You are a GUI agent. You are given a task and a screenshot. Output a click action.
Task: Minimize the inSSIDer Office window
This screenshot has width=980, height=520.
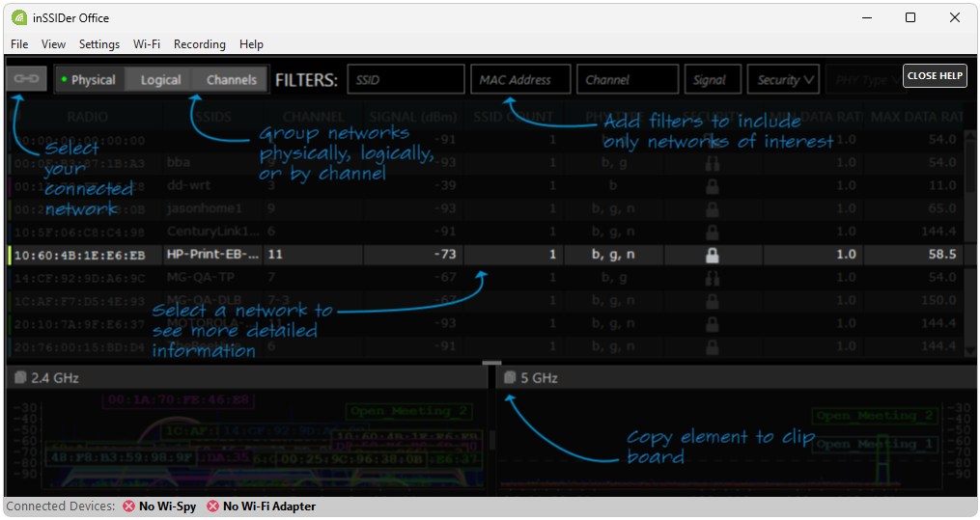point(867,17)
